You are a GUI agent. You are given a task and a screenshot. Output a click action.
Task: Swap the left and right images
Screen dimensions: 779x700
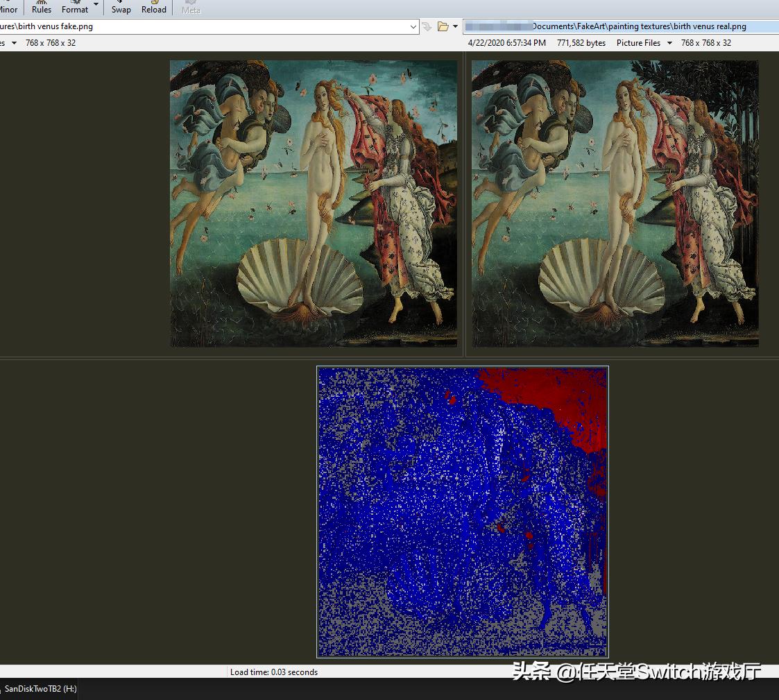[x=121, y=8]
